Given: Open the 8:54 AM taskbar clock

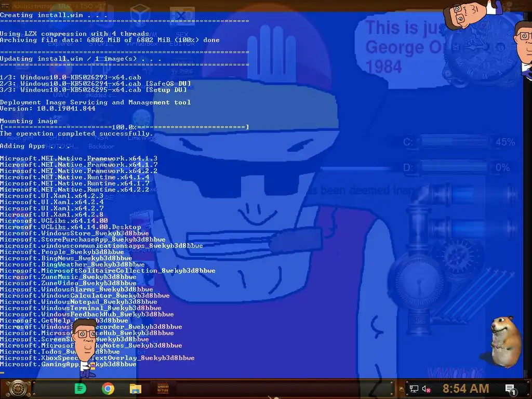Looking at the screenshot, I should tap(465, 389).
